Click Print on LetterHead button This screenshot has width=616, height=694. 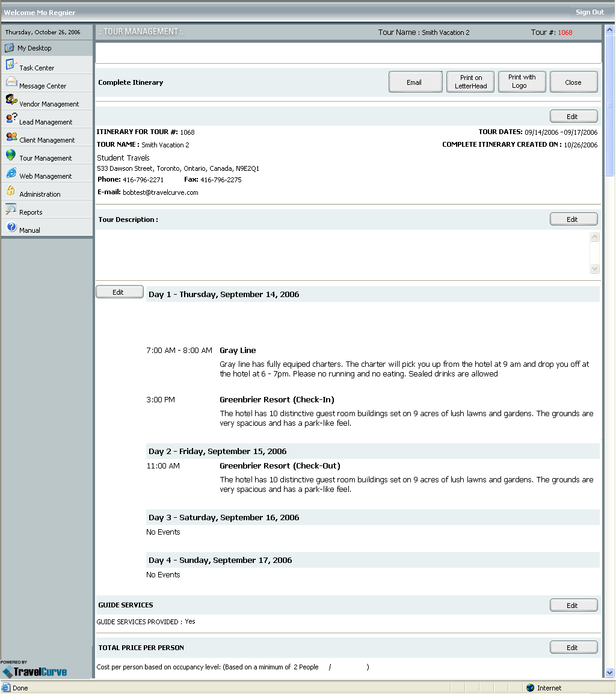coord(470,82)
